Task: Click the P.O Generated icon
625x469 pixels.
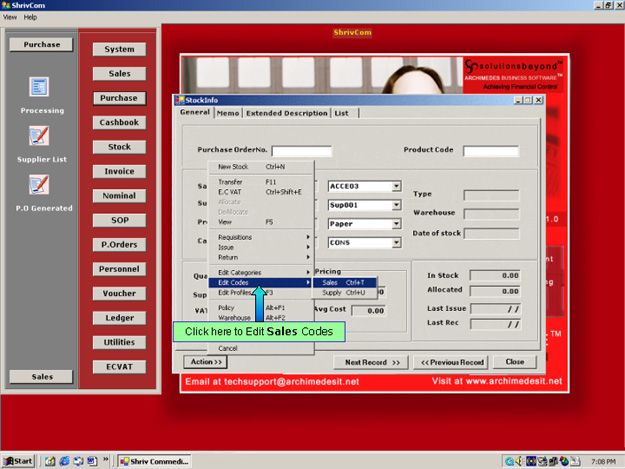Action: point(39,184)
